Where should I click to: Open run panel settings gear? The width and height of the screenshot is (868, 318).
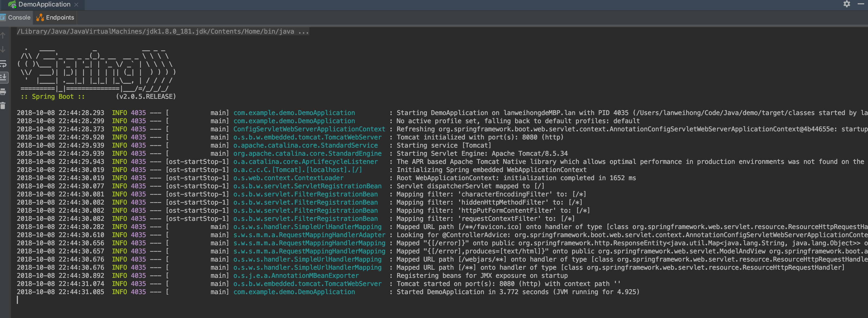point(847,4)
